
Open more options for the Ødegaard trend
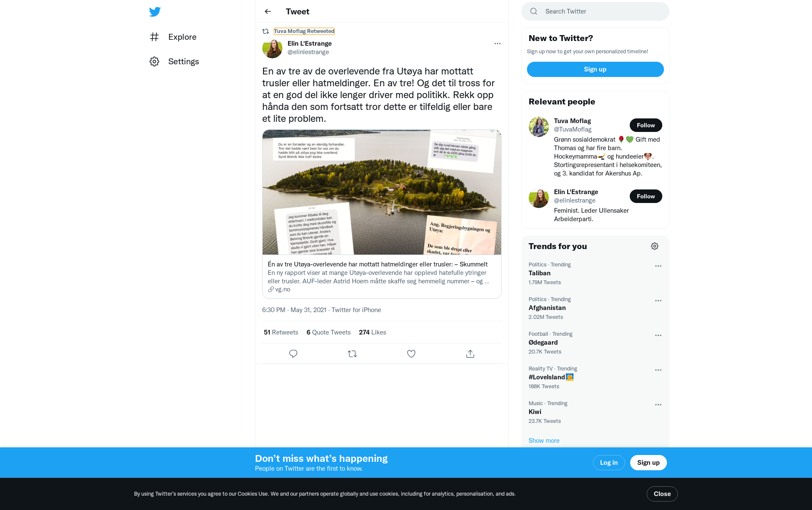pyautogui.click(x=658, y=335)
